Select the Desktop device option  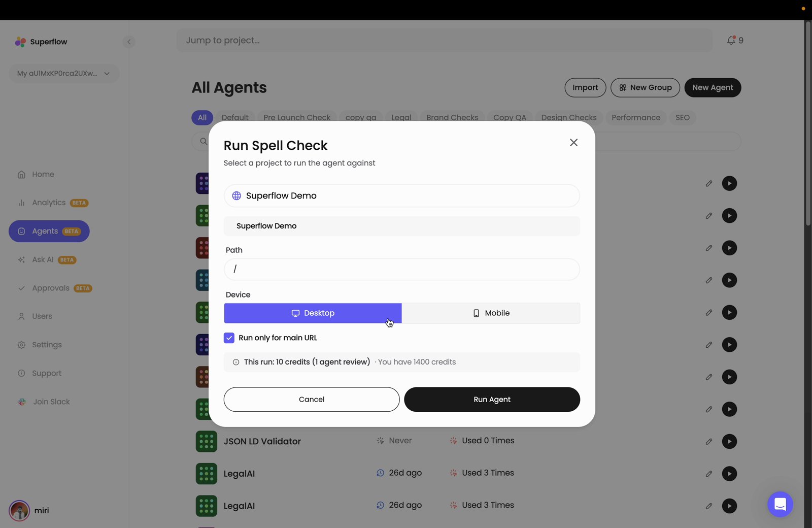[x=313, y=313]
